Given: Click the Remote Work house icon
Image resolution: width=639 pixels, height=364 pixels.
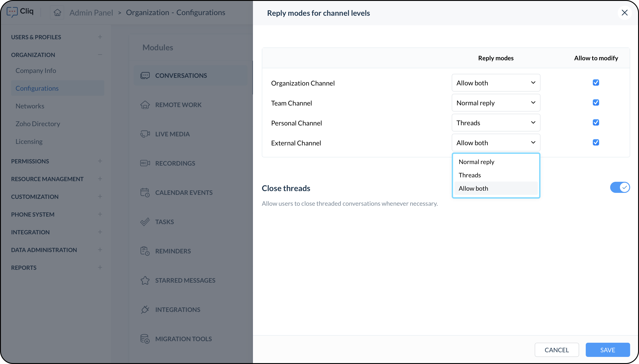Looking at the screenshot, I should click(x=145, y=105).
